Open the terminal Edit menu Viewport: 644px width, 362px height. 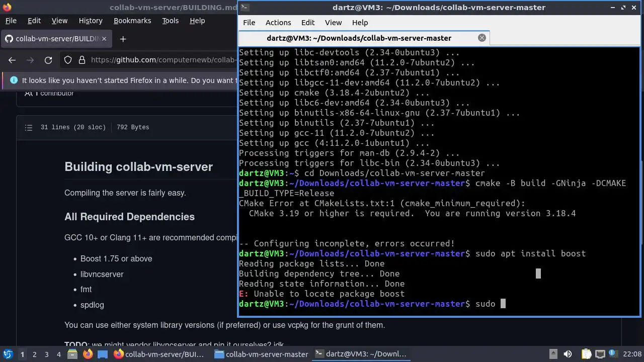tap(308, 23)
